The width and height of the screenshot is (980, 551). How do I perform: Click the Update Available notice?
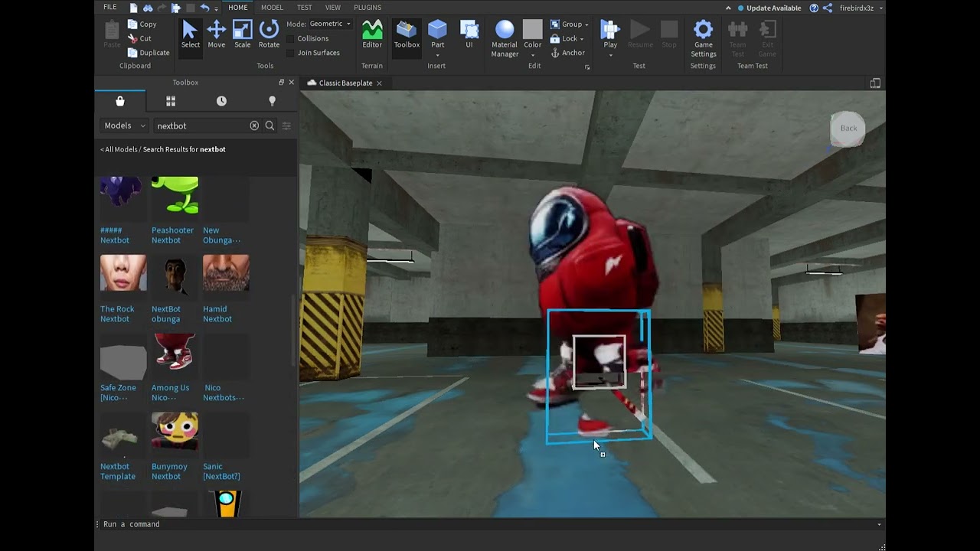click(x=769, y=8)
